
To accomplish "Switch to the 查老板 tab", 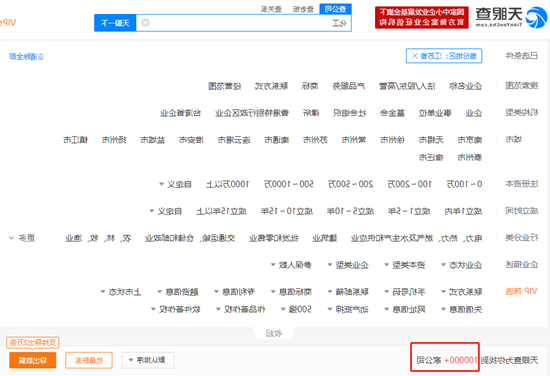I will click(x=303, y=9).
